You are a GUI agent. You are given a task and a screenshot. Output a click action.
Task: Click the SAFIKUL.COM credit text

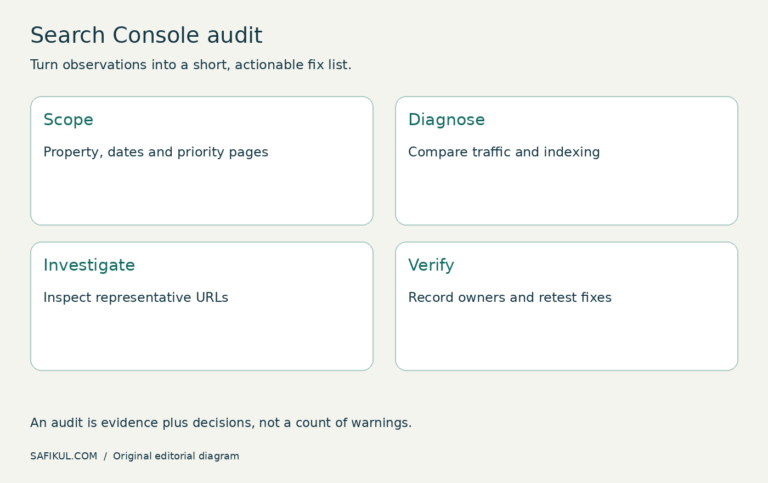point(64,456)
